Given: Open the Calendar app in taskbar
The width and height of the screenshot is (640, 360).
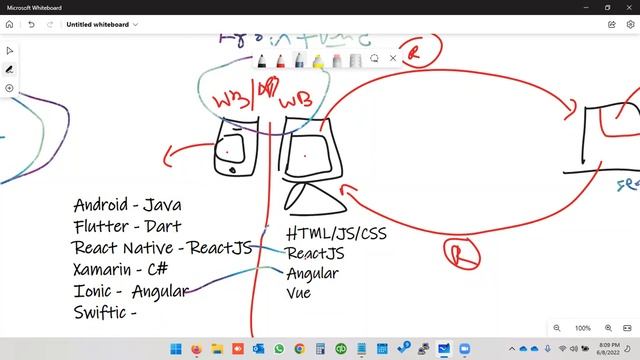Looking at the screenshot, I should (382, 349).
